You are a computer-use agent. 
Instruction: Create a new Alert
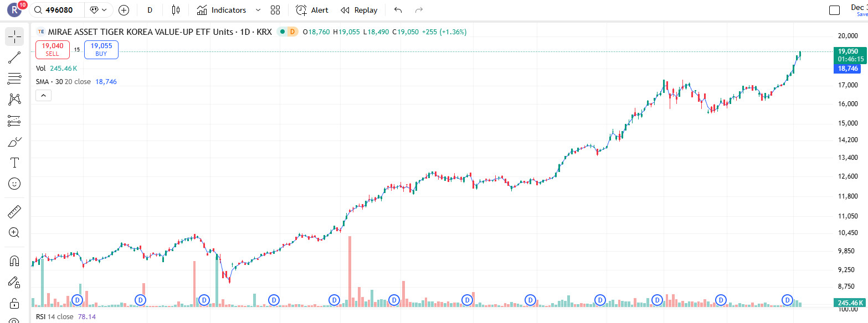tap(312, 10)
